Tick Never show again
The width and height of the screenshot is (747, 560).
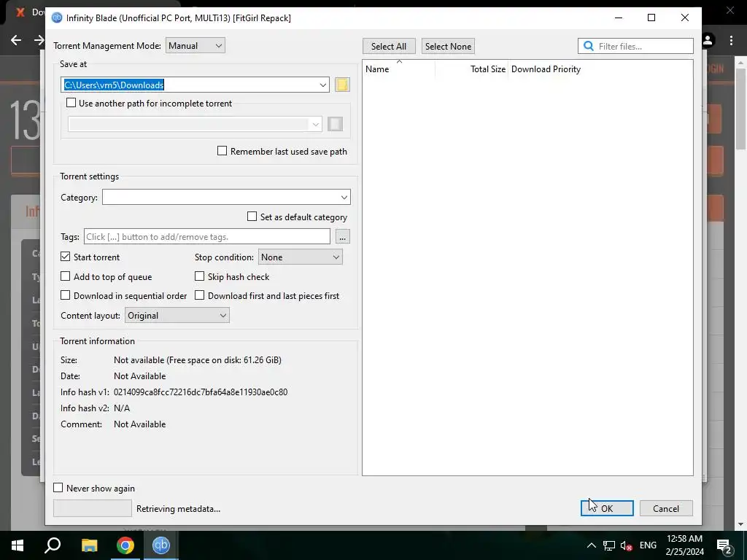click(58, 488)
